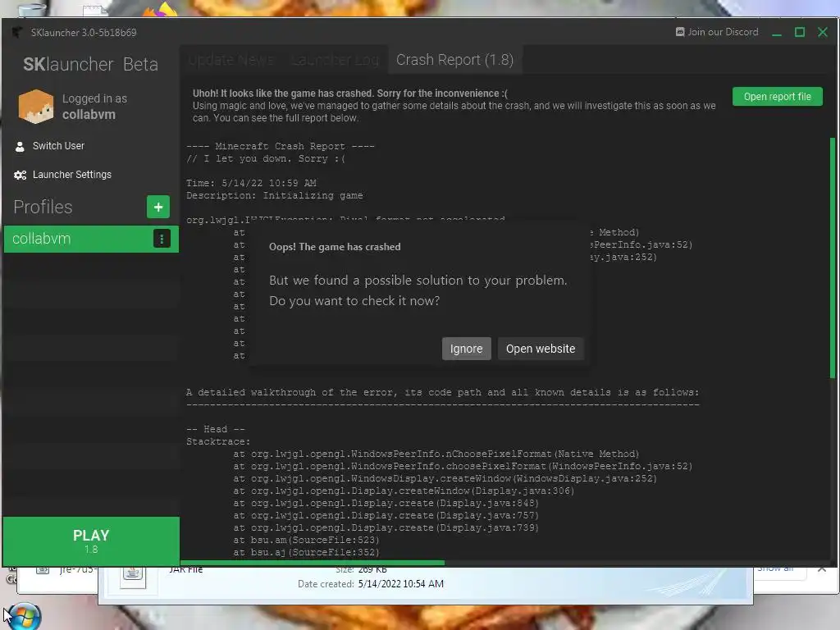This screenshot has height=630, width=840.
Task: Click the Launcher Settings gears icon
Action: coord(21,176)
